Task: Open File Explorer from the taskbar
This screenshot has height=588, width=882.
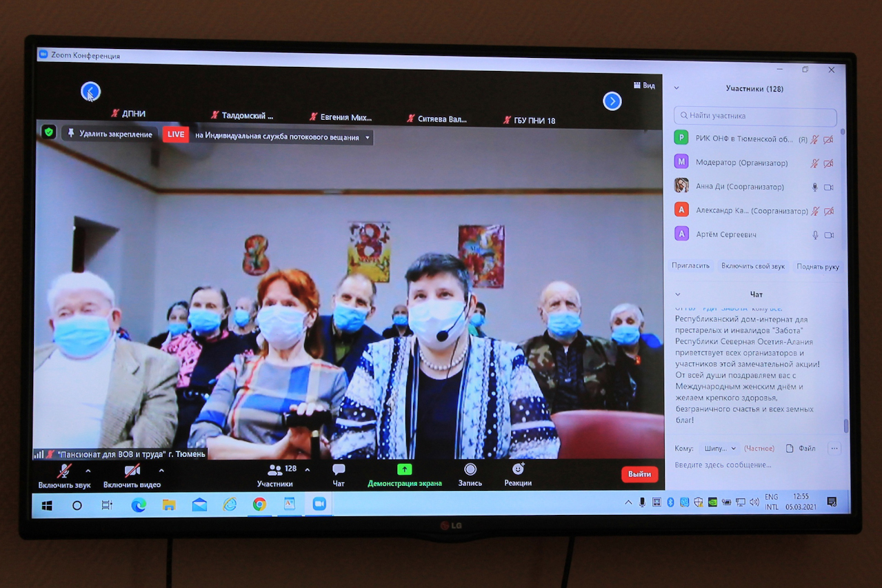Action: pyautogui.click(x=169, y=505)
